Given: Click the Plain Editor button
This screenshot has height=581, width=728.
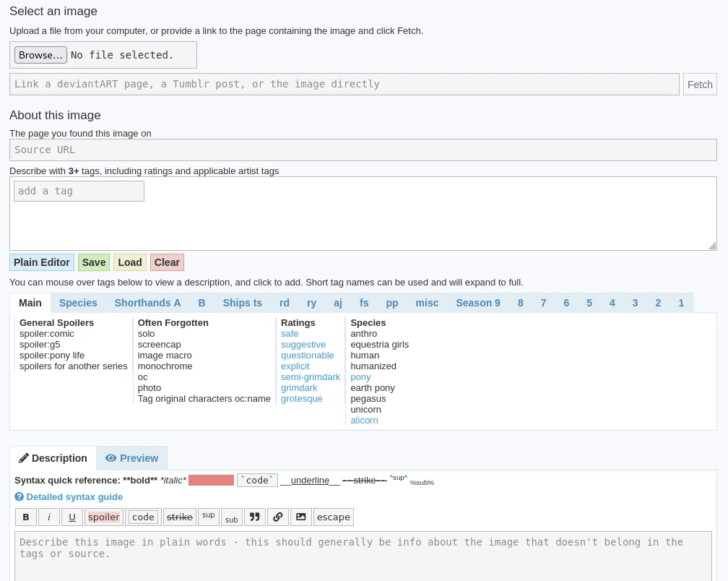Looking at the screenshot, I should (42, 262).
